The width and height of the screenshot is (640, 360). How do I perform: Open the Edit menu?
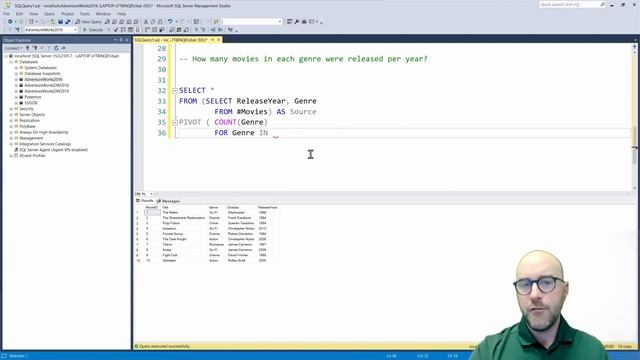click(x=19, y=14)
